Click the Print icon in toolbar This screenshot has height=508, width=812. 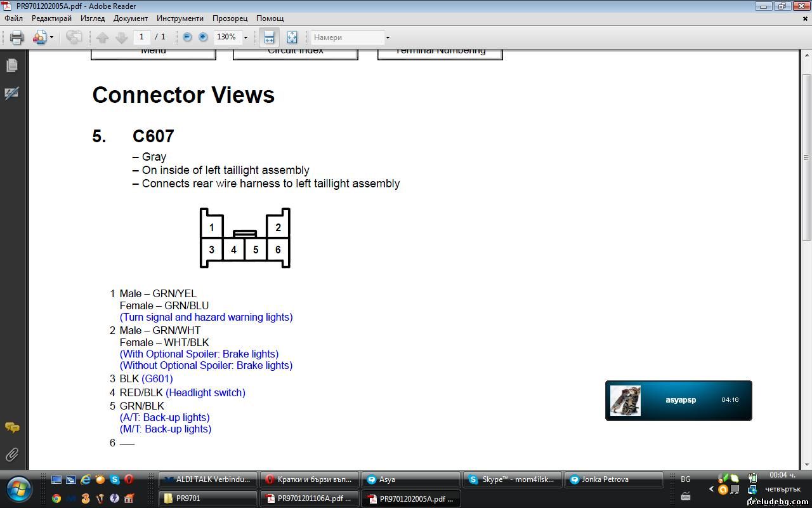tap(17, 37)
